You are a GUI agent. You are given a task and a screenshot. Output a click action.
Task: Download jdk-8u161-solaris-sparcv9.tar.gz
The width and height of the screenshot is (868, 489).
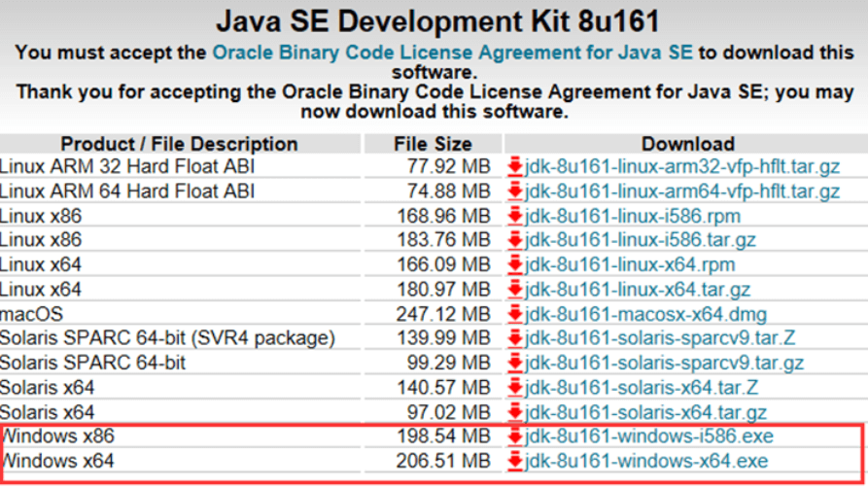(x=664, y=363)
